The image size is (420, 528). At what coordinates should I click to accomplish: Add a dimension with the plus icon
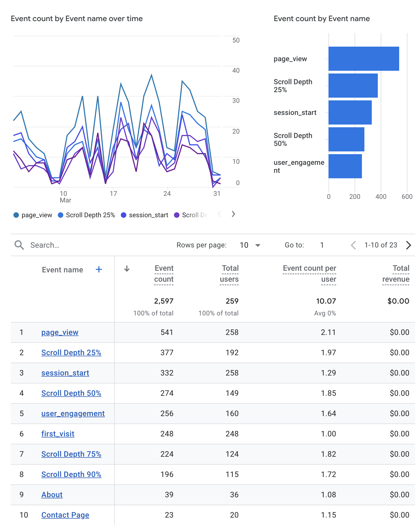99,270
